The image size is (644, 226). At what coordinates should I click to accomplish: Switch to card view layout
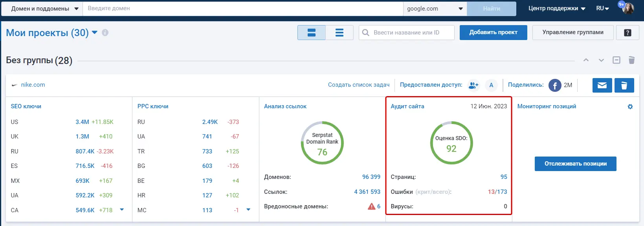click(x=311, y=33)
